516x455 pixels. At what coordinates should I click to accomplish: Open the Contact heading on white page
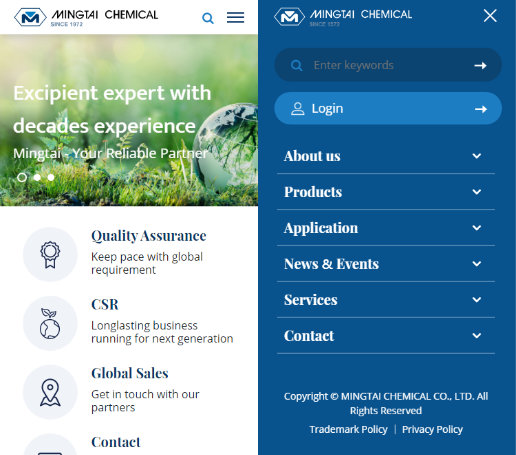116,442
